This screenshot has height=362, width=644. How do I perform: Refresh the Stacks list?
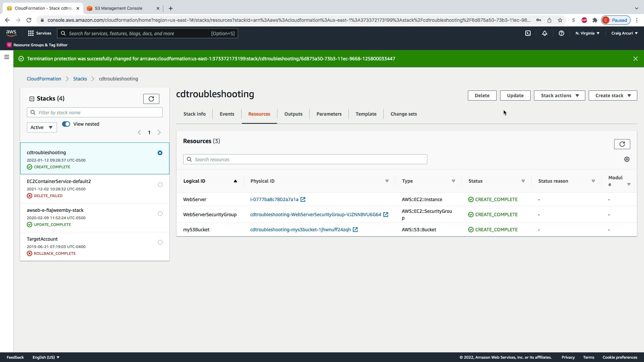151,99
